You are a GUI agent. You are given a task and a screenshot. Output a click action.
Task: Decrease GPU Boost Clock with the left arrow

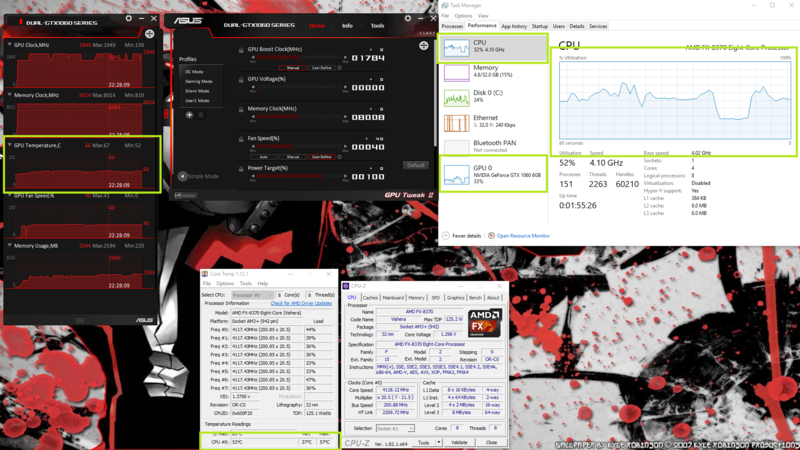point(253,58)
